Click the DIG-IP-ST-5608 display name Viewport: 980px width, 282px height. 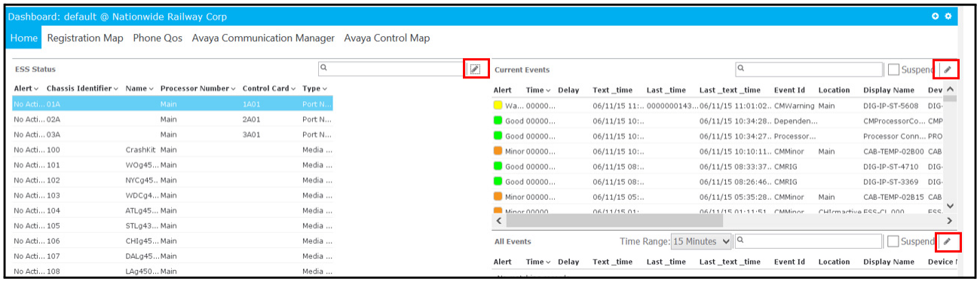coord(890,106)
